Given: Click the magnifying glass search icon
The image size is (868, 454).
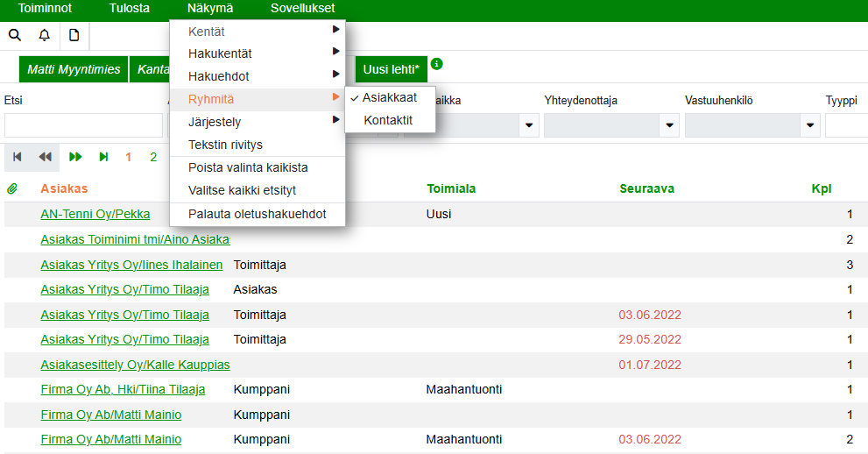Looking at the screenshot, I should tap(15, 35).
